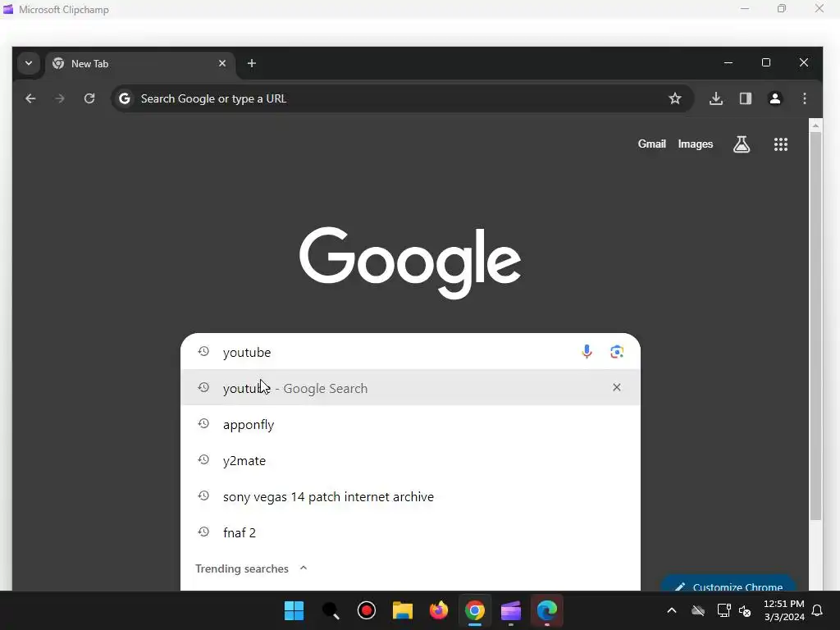840x630 pixels.
Task: Open the notifications bell
Action: pyautogui.click(x=818, y=610)
